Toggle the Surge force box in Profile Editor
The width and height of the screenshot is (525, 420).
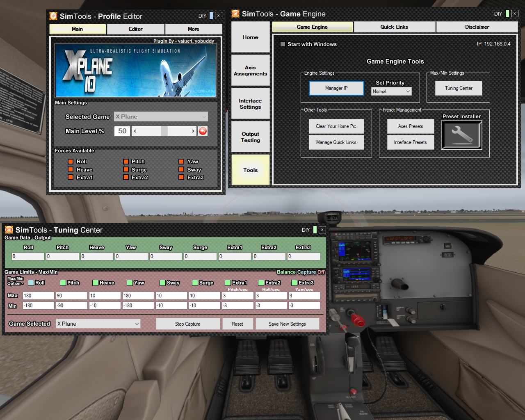(x=126, y=169)
